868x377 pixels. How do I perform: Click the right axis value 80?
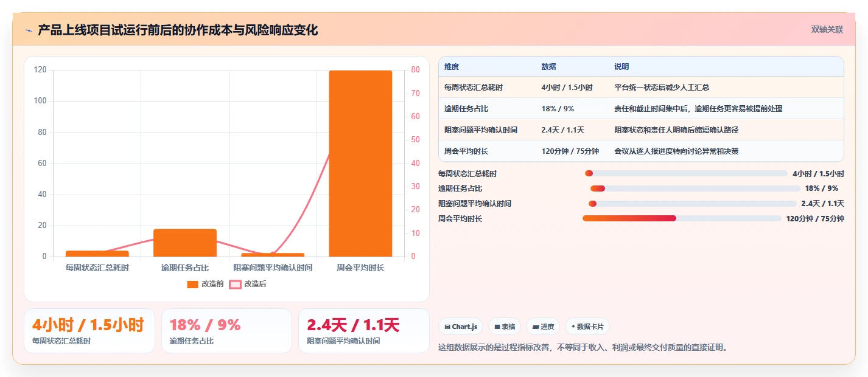click(415, 70)
